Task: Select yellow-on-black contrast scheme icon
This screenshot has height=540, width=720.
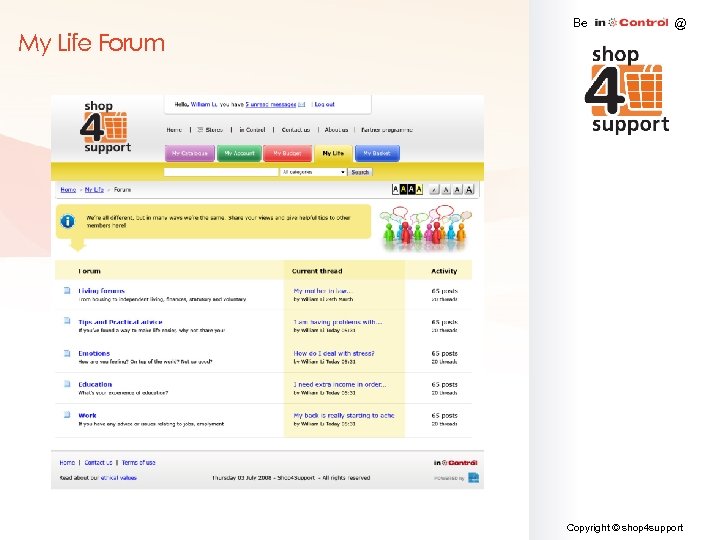Action: point(404,189)
